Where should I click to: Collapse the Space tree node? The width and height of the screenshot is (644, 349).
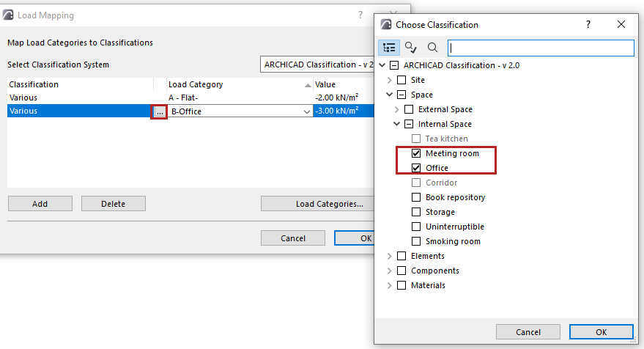(x=389, y=95)
